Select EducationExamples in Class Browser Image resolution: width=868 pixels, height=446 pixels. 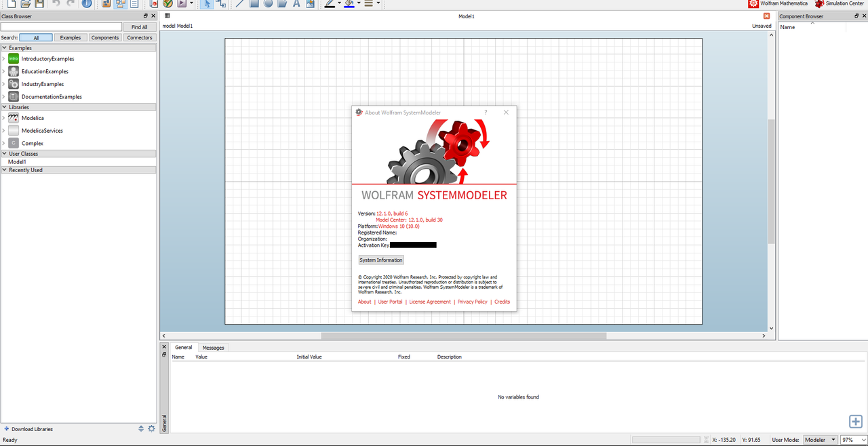point(45,71)
